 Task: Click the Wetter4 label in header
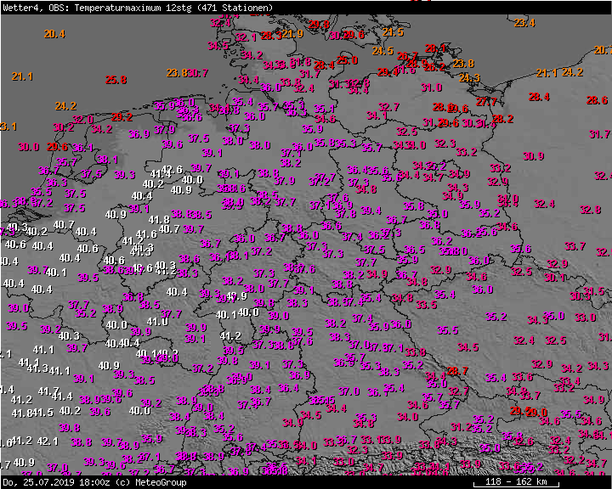click(19, 6)
